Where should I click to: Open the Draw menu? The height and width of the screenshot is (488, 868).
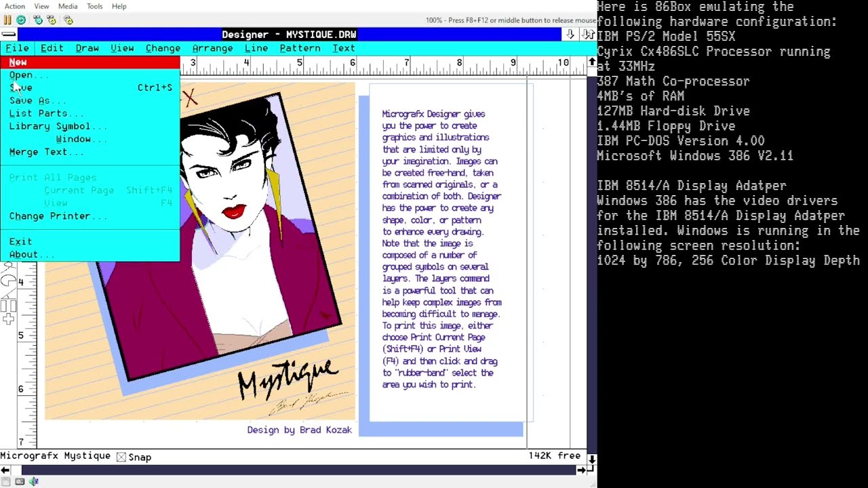pos(87,48)
